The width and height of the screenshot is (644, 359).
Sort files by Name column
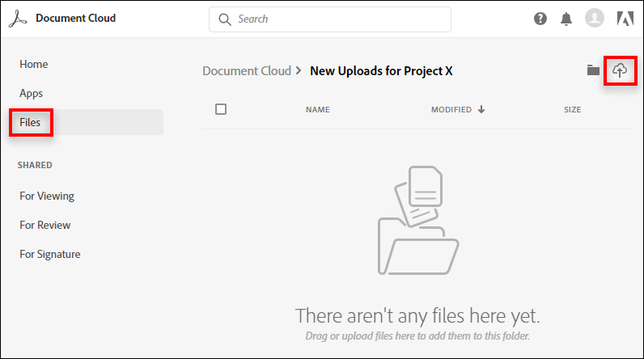317,110
